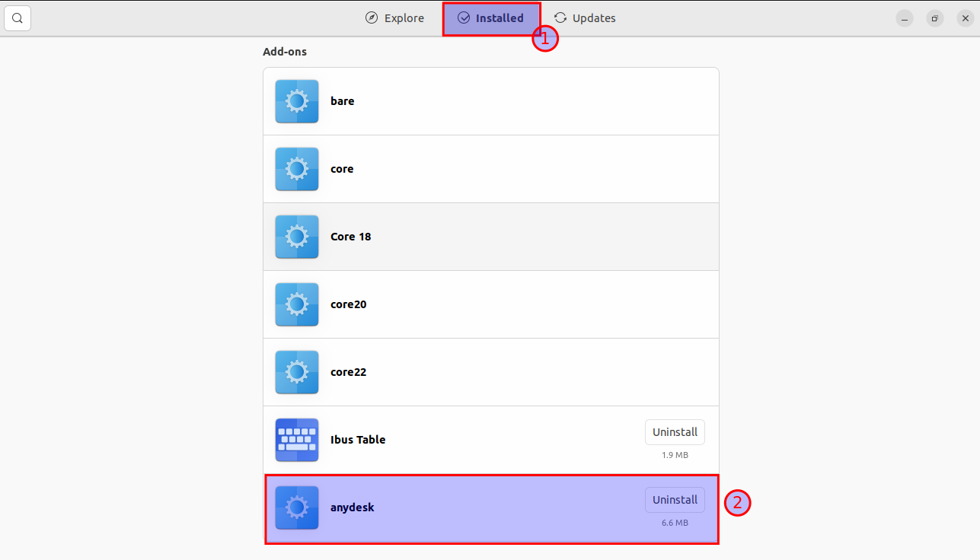Viewport: 980px width, 560px height.
Task: Uninstall the Ibus Table add-on
Action: click(675, 432)
